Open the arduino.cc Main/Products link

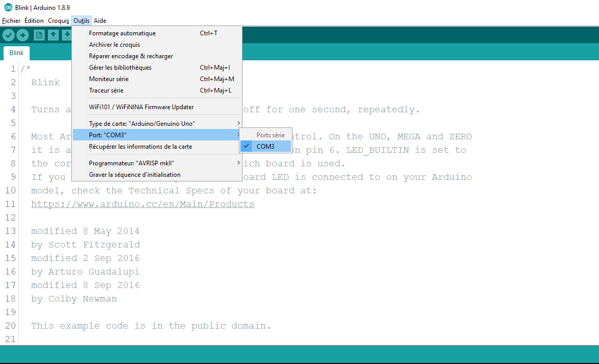coord(143,204)
